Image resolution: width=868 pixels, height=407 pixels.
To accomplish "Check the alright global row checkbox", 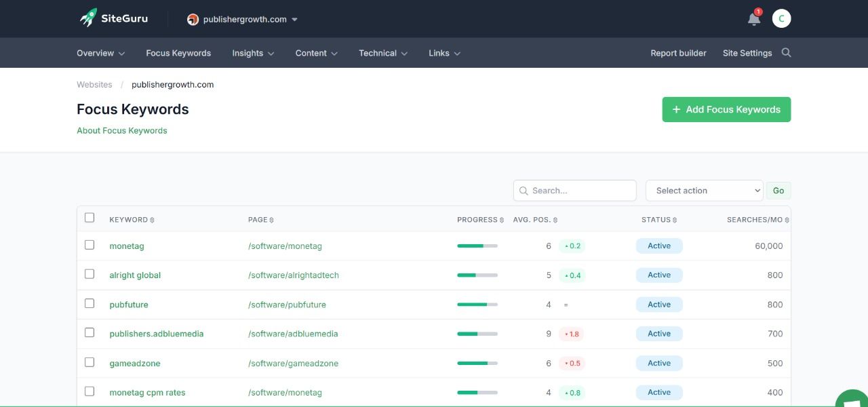I will coord(90,274).
